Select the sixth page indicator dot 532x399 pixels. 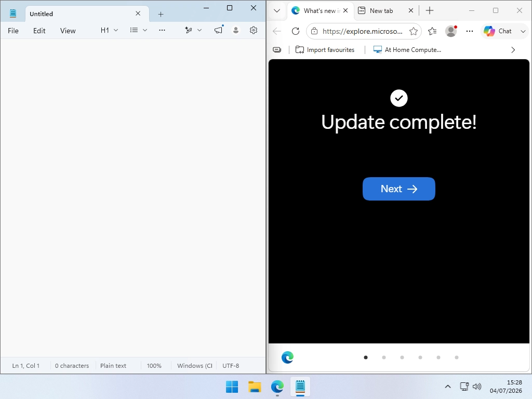pos(457,357)
